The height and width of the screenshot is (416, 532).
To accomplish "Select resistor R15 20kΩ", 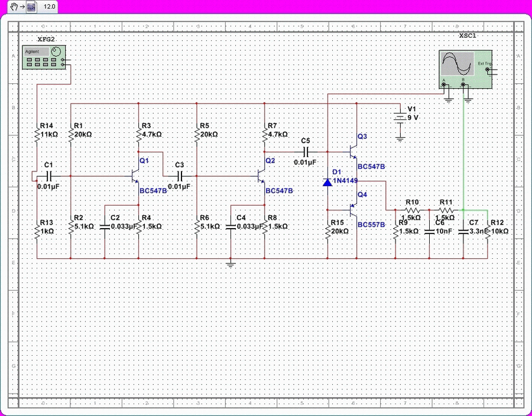I will click(x=328, y=230).
